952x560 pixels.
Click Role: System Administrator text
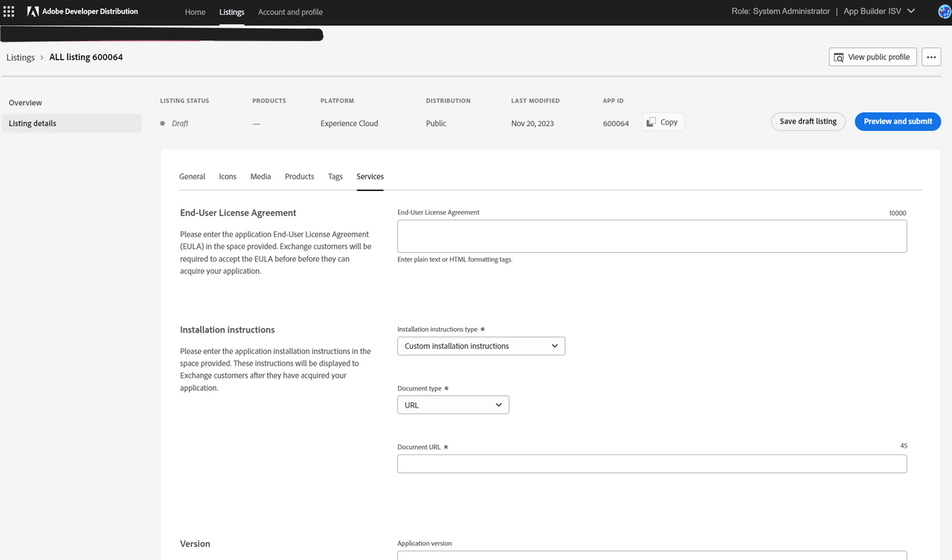(x=781, y=11)
